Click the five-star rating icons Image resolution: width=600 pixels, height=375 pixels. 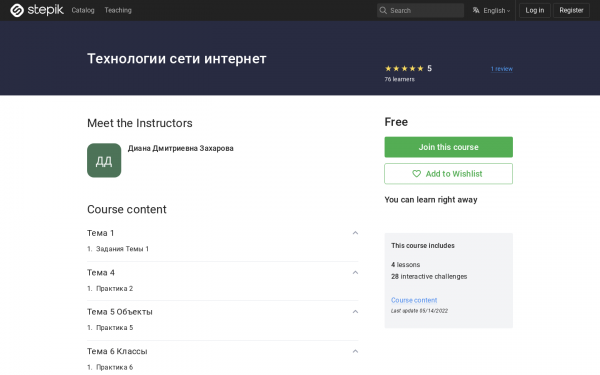pos(404,68)
